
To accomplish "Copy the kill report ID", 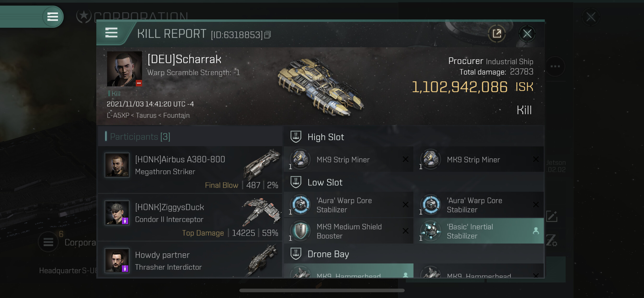I will click(268, 35).
